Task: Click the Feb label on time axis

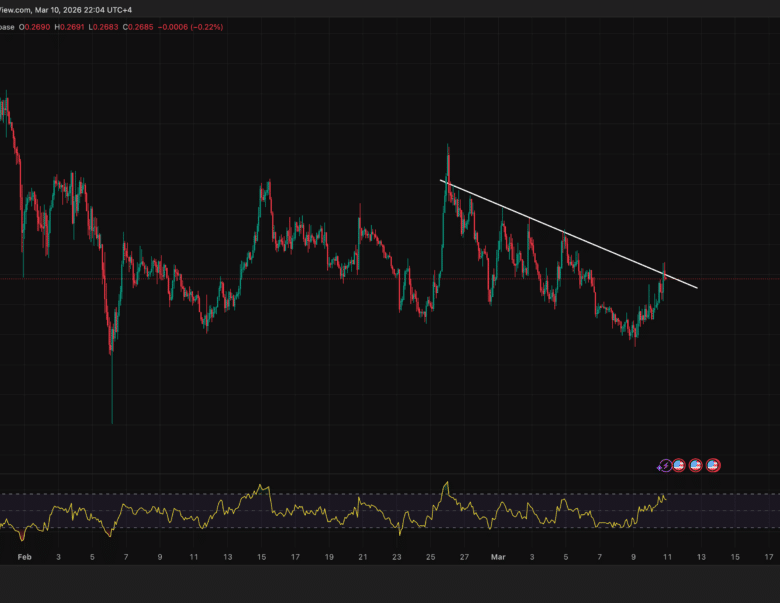Action: click(x=24, y=556)
